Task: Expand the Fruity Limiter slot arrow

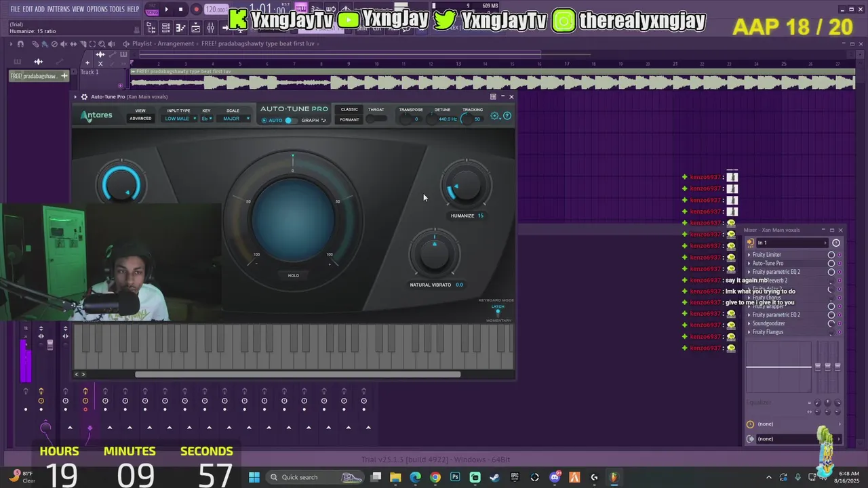Action: 749,255
